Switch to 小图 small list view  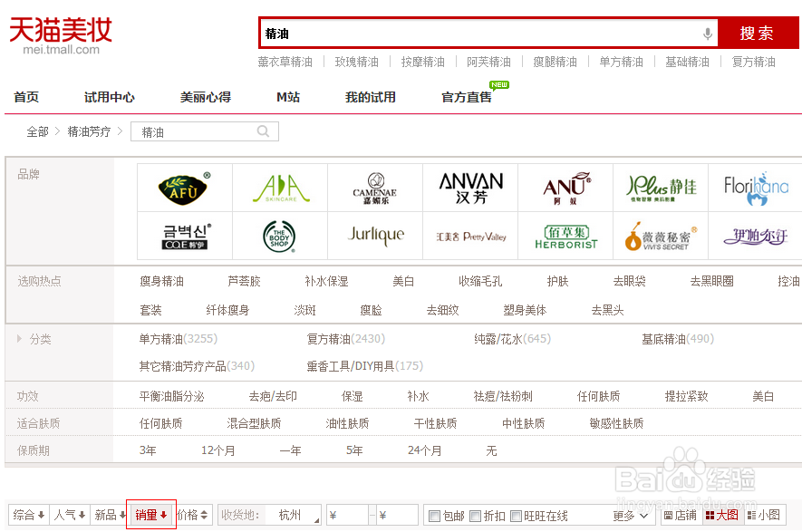coord(764,515)
